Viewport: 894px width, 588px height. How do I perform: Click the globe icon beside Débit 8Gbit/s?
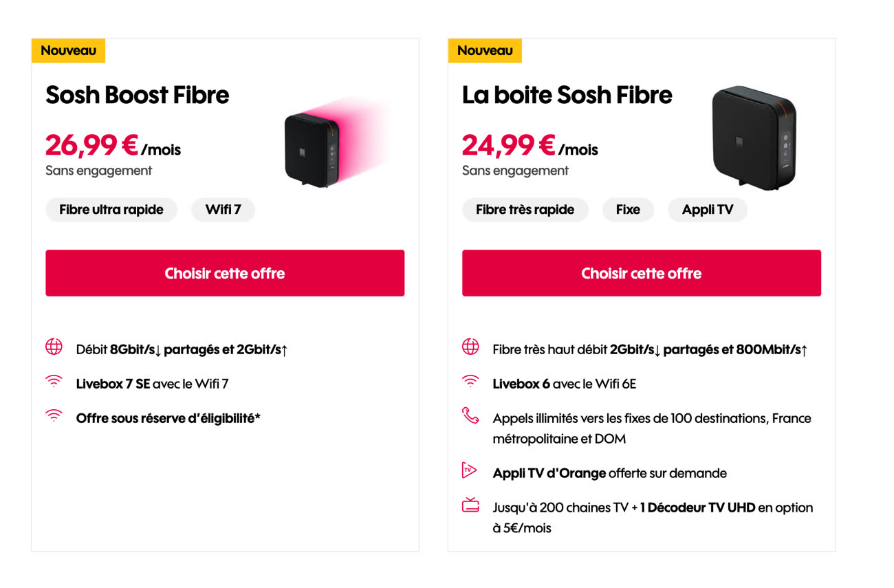pos(54,347)
